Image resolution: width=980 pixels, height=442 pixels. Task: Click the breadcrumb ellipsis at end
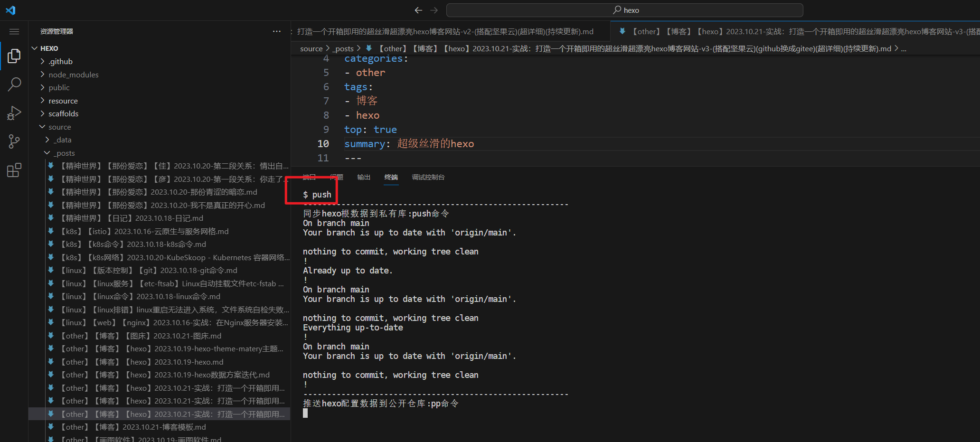point(904,48)
